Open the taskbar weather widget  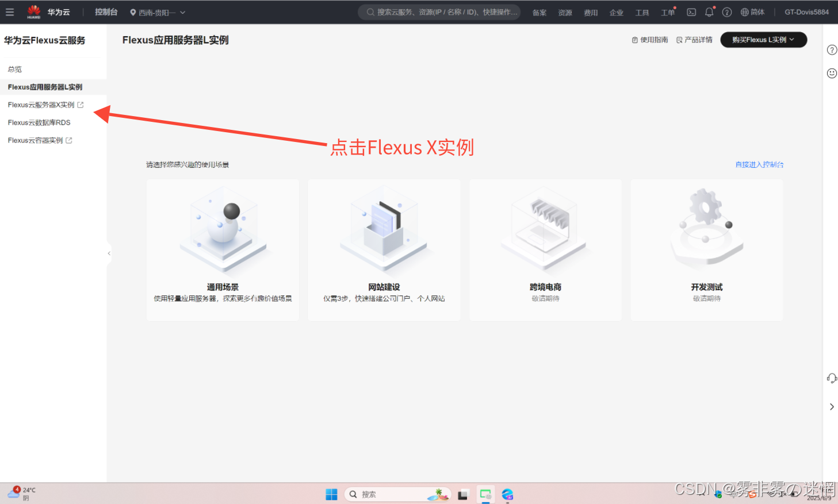click(21, 494)
